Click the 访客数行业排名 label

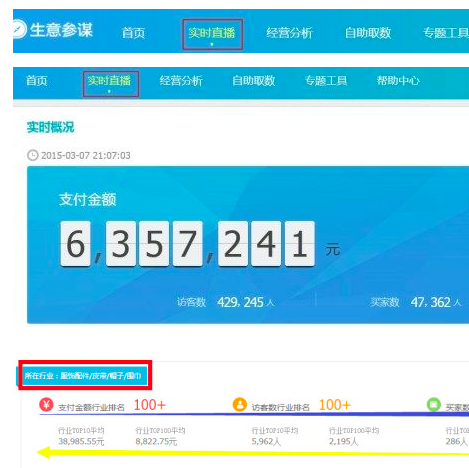click(x=281, y=407)
